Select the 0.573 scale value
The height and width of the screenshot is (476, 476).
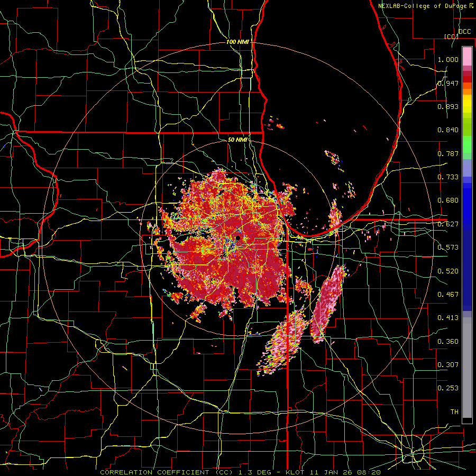coord(448,248)
